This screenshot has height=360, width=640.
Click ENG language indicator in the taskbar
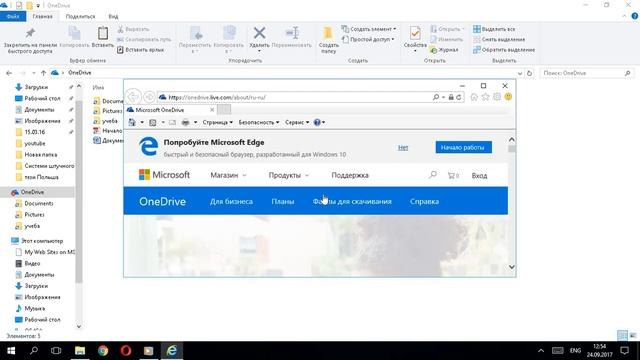click(575, 351)
